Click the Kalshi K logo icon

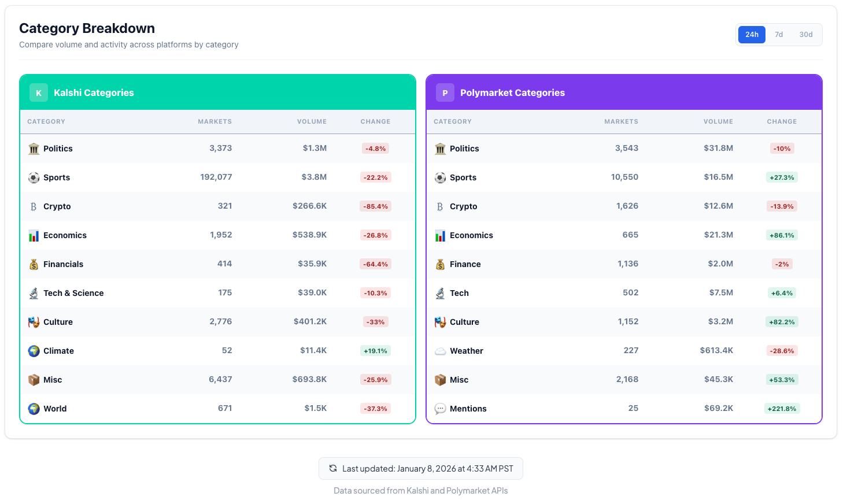(39, 92)
